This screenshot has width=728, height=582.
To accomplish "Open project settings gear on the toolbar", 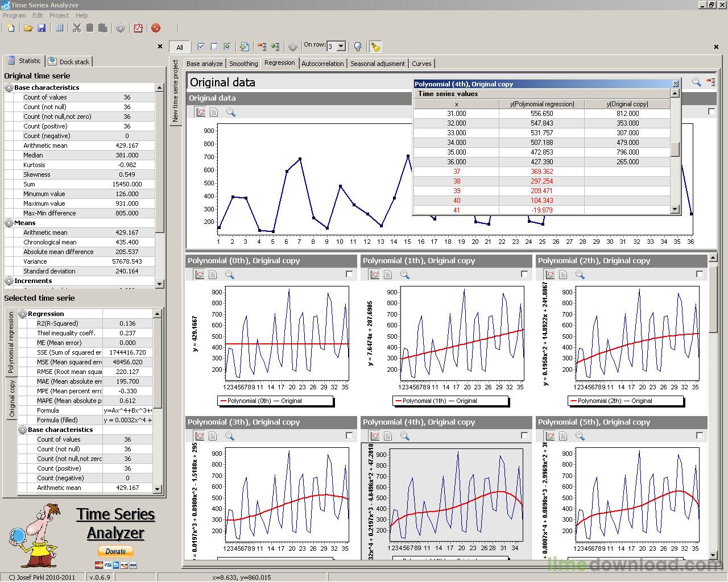I will click(x=120, y=28).
